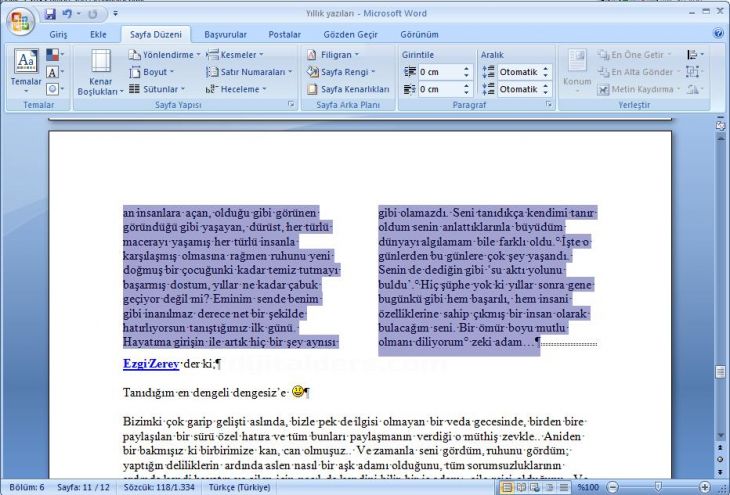Viewport: 730px width, 495px height.
Task: Switch to the Ekle tab
Action: pyautogui.click(x=98, y=34)
